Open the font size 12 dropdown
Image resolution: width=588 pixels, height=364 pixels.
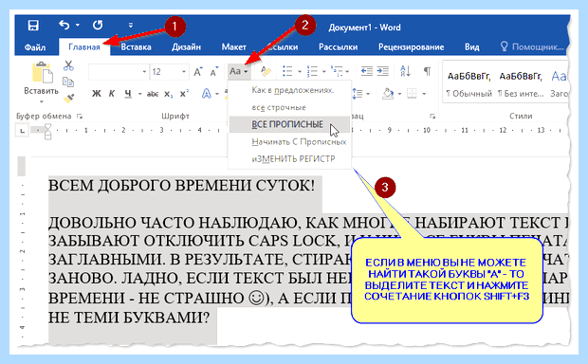click(x=184, y=72)
